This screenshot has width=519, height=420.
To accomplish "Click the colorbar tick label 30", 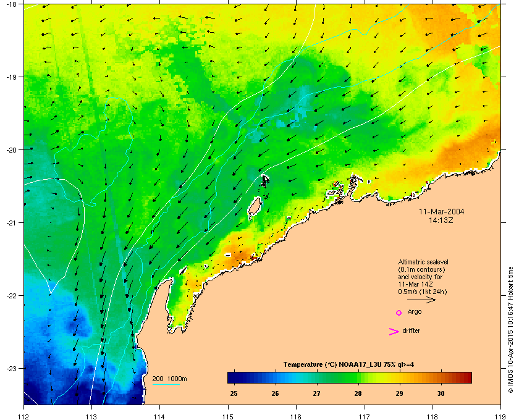I will 441,393.
